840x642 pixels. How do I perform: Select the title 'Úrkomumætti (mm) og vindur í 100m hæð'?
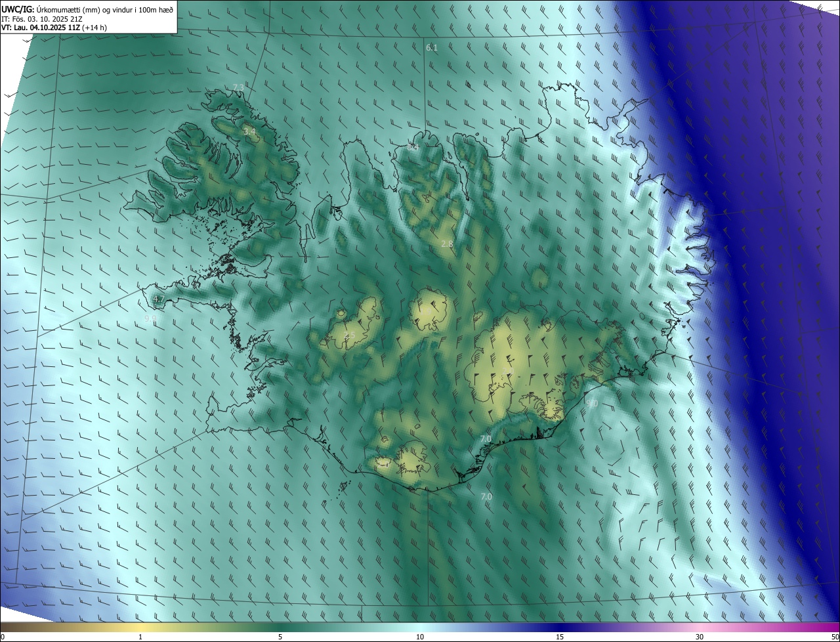pos(105,9)
